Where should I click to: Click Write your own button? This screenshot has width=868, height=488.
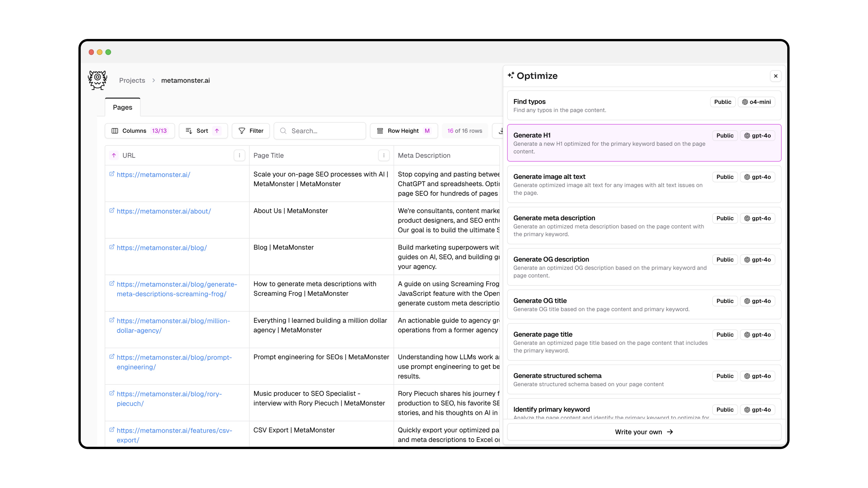[644, 432]
